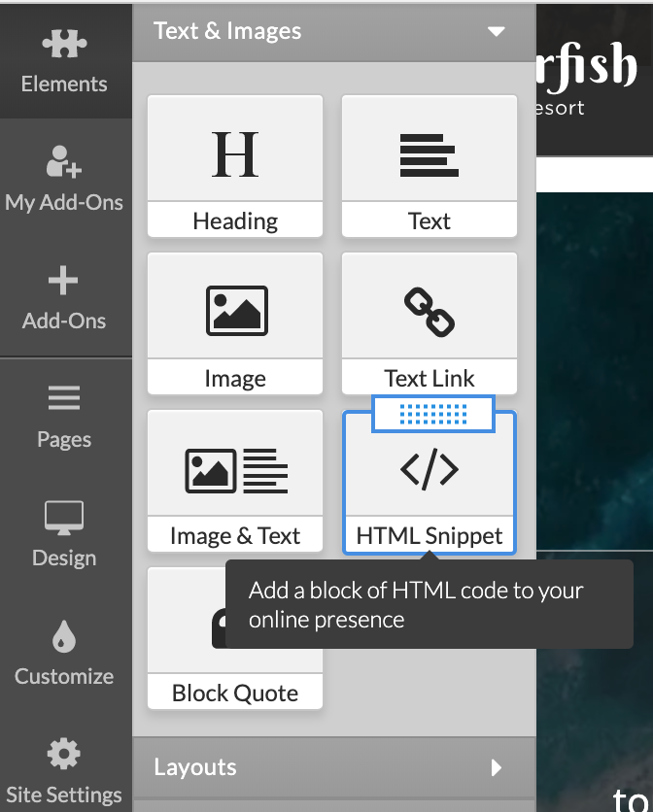
Task: Select the Heading element tile
Action: [235, 166]
